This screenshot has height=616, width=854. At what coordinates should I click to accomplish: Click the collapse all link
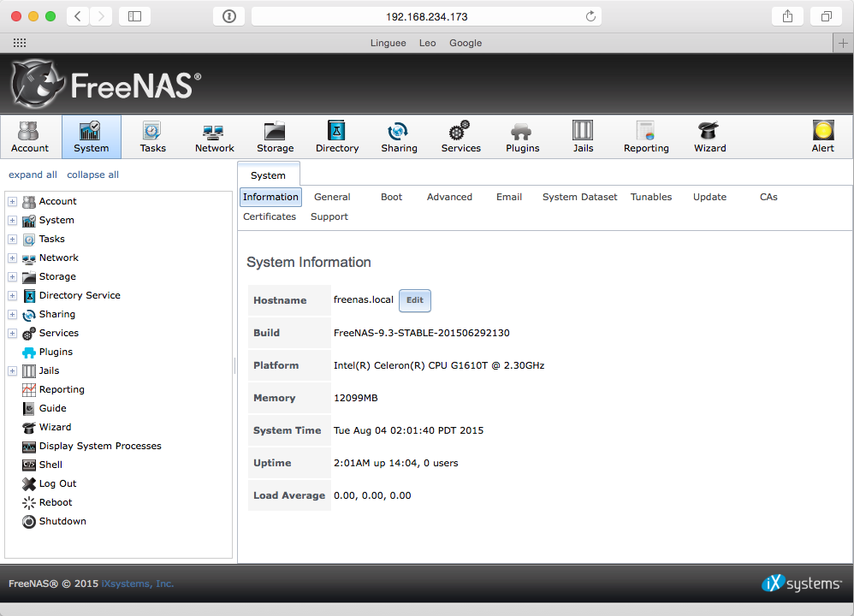[x=92, y=175]
